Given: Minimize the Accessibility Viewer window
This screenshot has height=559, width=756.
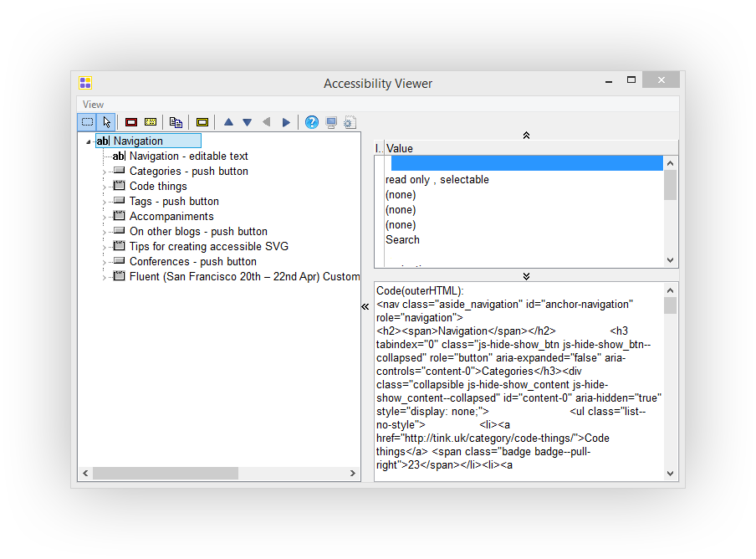Looking at the screenshot, I should [609, 80].
